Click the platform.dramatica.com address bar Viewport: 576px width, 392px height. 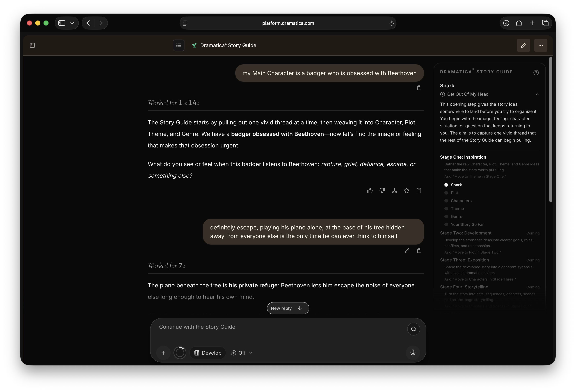pyautogui.click(x=288, y=23)
